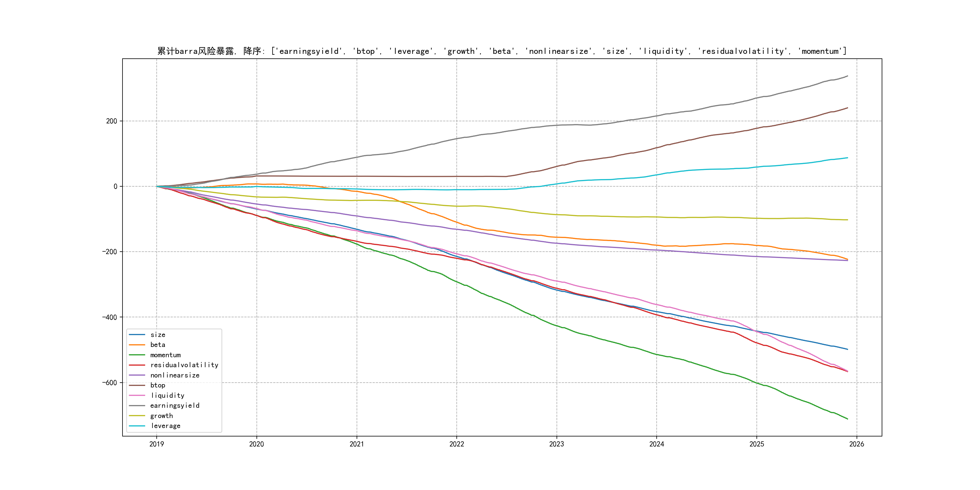Click the -400 y-axis tick label

click(109, 317)
